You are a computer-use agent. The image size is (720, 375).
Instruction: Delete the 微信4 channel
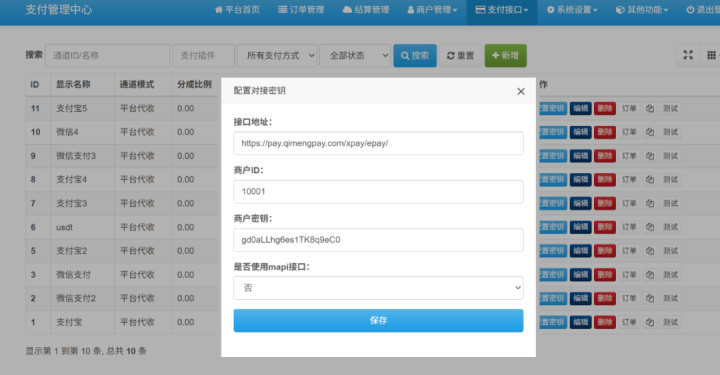[x=605, y=132]
